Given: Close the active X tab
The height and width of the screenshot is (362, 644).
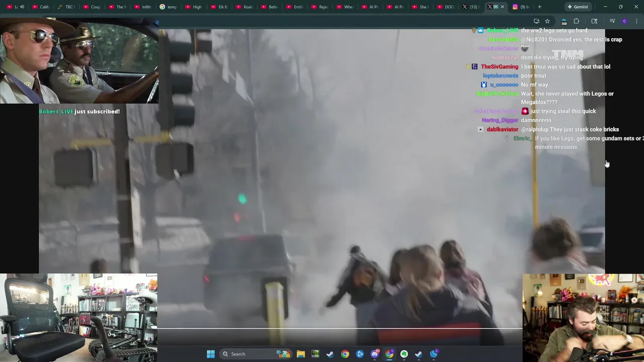Looking at the screenshot, I should tap(502, 7).
